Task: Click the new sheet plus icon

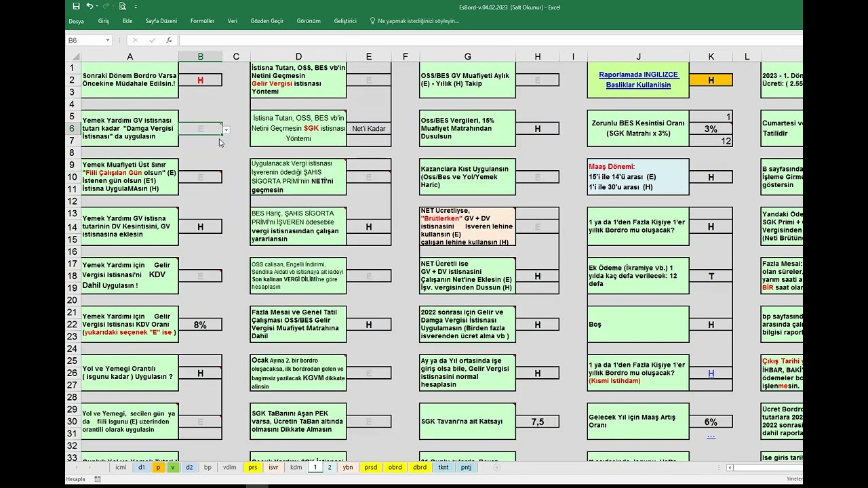Action: (496, 467)
